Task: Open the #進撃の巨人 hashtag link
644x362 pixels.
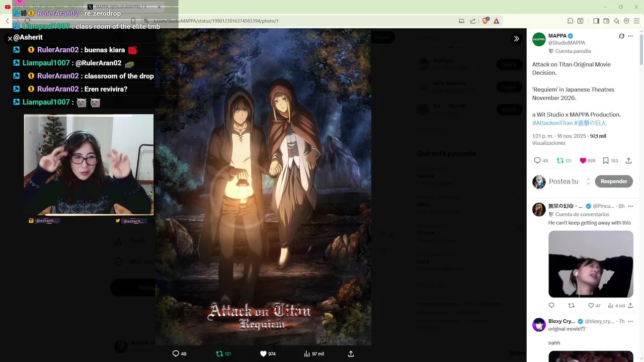Action: click(x=590, y=123)
